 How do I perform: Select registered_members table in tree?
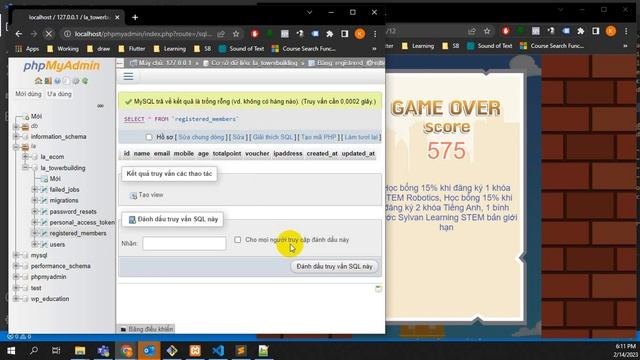78,233
